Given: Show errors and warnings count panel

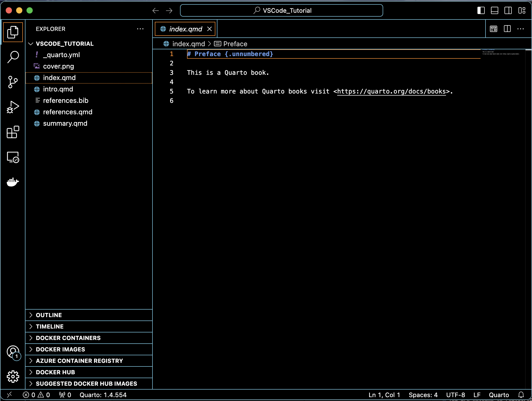Looking at the screenshot, I should coord(36,395).
